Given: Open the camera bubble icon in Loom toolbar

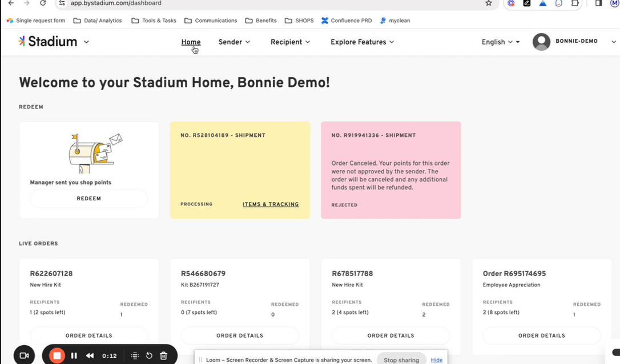Looking at the screenshot, I should 23,355.
